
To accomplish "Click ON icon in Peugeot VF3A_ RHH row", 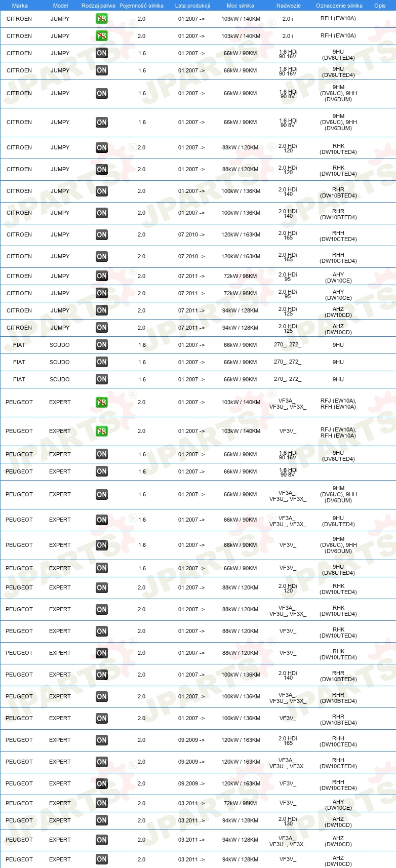I will coord(102,762).
